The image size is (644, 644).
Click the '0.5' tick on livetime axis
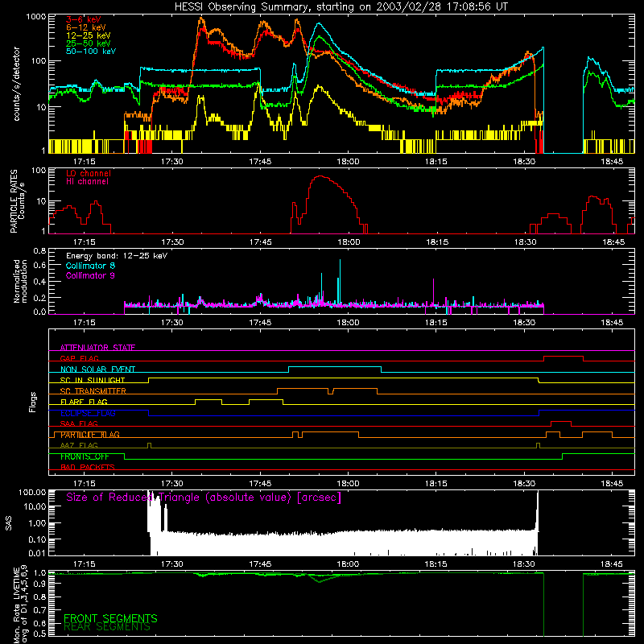[x=39, y=634]
